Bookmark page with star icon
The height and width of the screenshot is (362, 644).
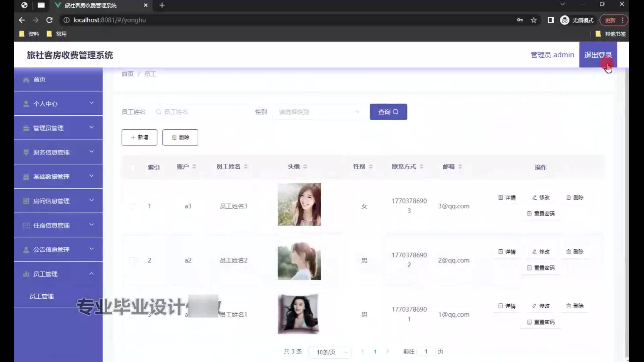(534, 20)
